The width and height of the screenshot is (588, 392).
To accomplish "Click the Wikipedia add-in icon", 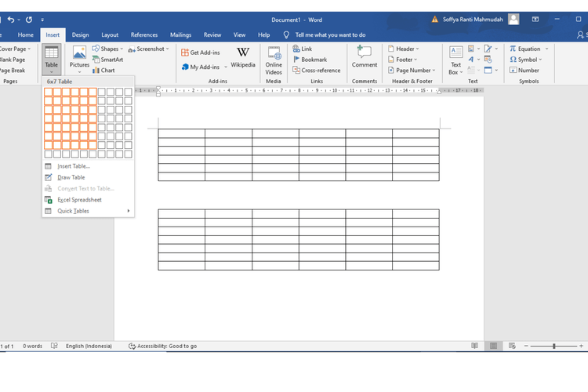I will tap(242, 57).
